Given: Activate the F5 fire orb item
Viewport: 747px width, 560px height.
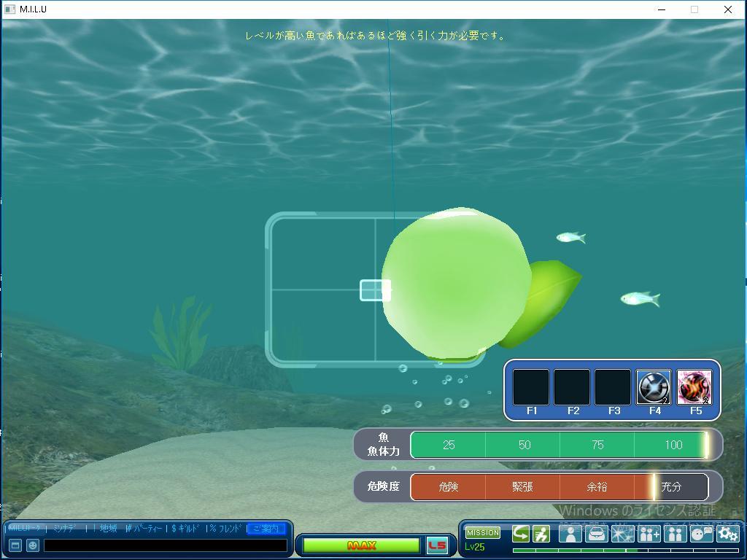Looking at the screenshot, I should [x=694, y=387].
